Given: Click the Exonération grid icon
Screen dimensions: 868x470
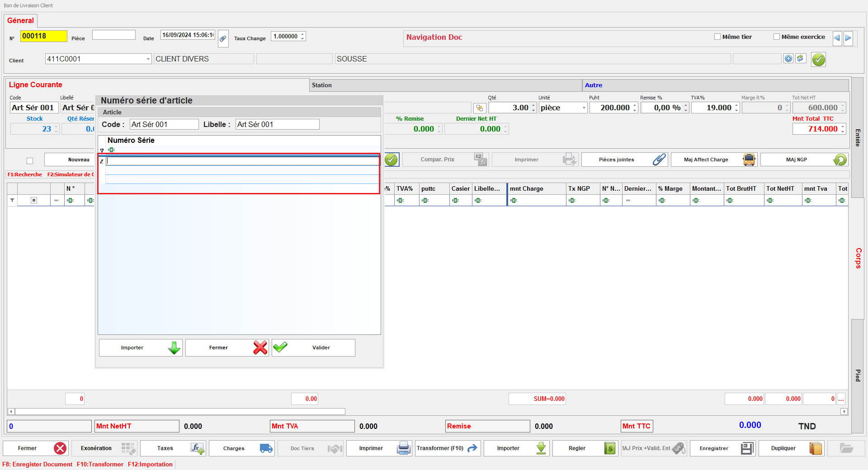Looking at the screenshot, I should [128, 448].
